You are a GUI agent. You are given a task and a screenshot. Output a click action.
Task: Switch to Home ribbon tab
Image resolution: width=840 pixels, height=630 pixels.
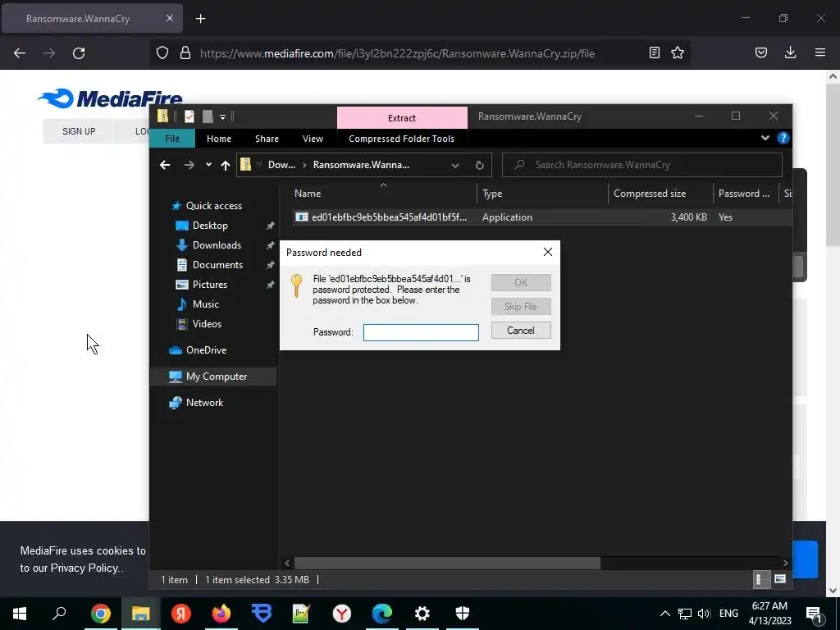[x=219, y=139]
